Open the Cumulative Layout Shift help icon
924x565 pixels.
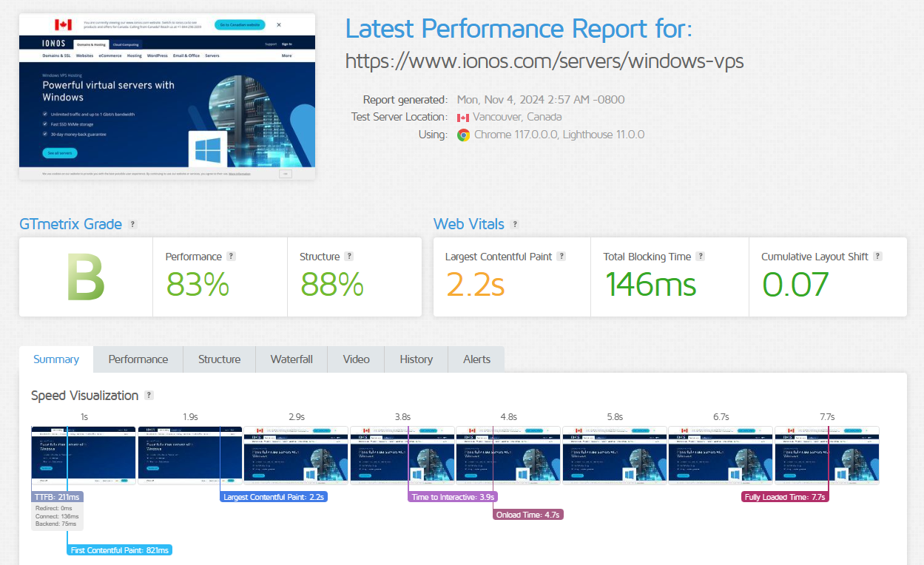(x=877, y=256)
